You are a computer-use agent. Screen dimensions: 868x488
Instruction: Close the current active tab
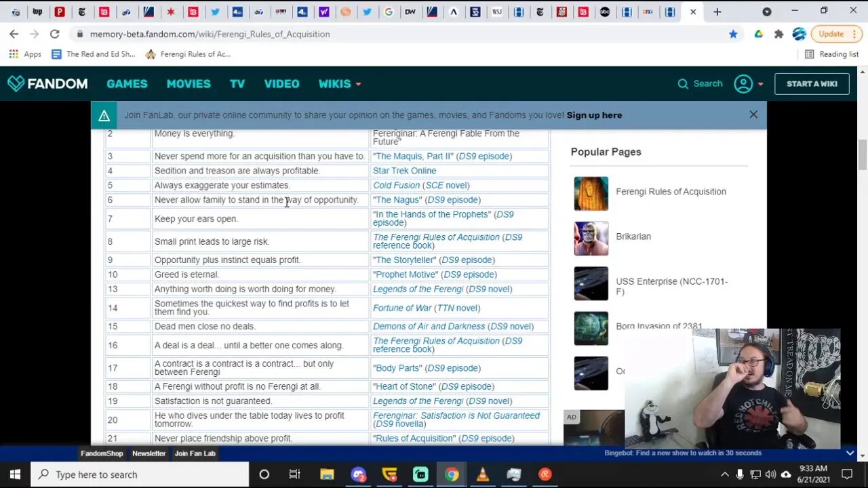point(692,12)
